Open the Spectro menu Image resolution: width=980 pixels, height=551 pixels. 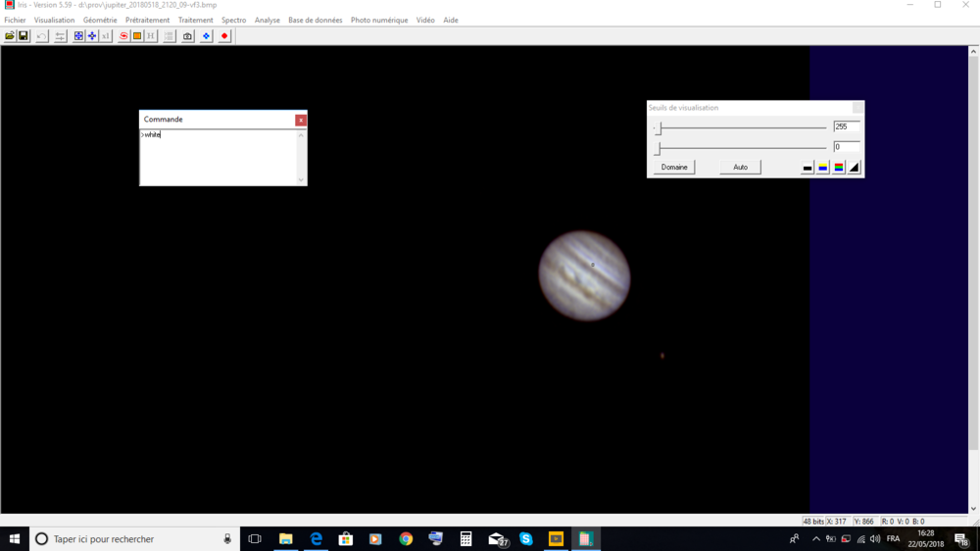coord(234,20)
